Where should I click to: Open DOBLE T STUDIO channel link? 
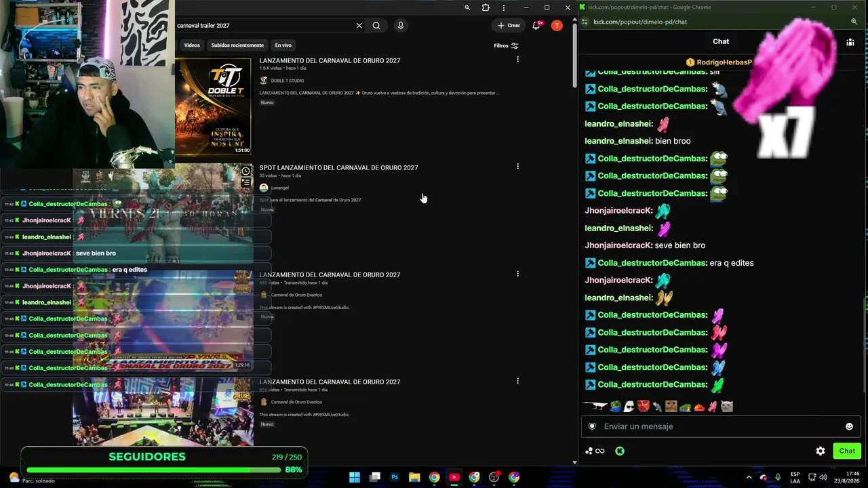pyautogui.click(x=288, y=81)
